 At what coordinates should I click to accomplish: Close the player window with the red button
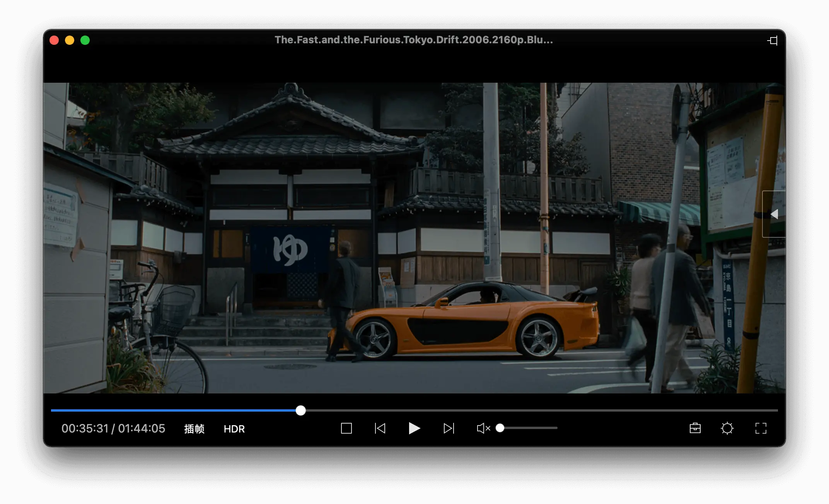click(x=54, y=40)
